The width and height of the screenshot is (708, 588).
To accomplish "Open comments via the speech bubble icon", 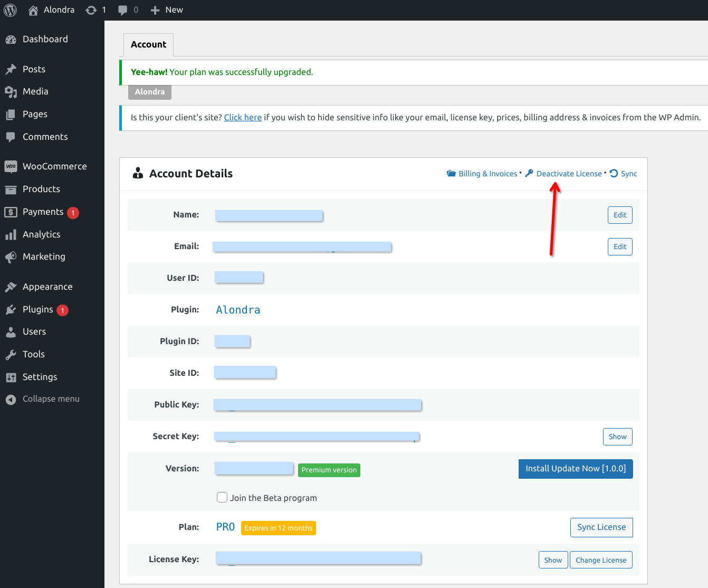I will [123, 10].
